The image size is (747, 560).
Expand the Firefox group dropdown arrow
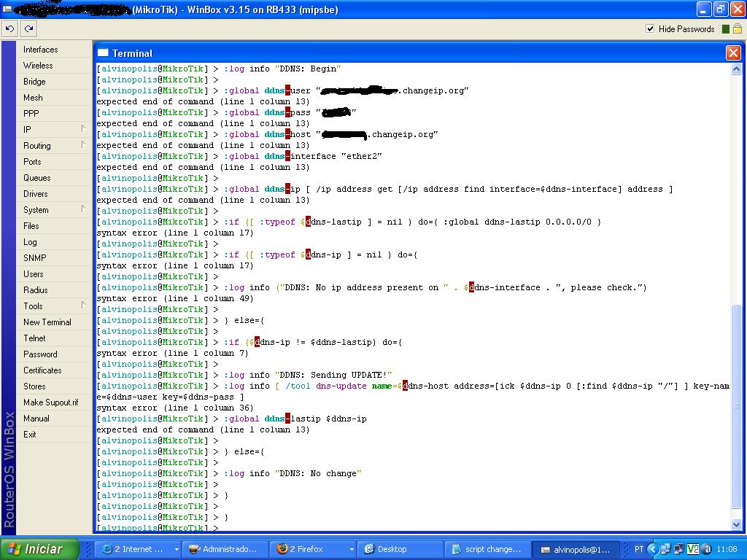352,549
